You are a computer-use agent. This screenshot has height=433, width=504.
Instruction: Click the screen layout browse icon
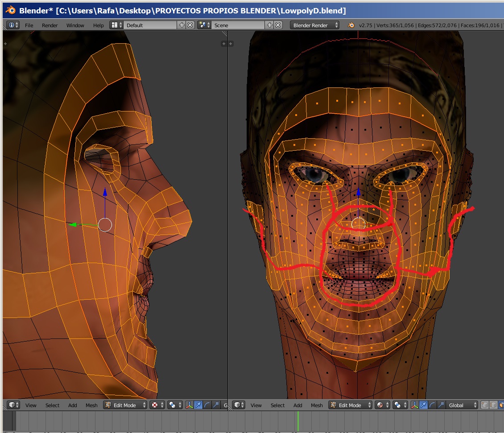[116, 25]
